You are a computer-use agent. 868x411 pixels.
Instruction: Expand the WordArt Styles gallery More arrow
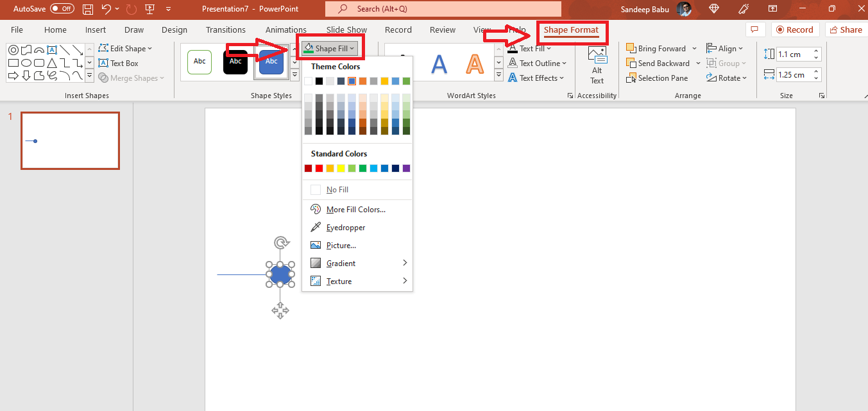499,76
